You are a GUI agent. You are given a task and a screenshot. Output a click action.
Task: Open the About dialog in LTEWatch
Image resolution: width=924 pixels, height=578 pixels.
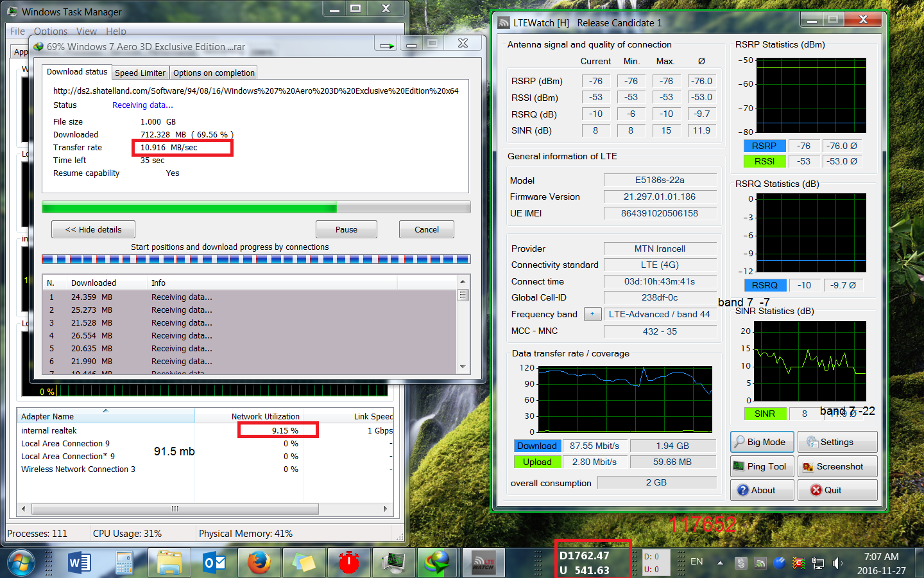click(x=762, y=490)
